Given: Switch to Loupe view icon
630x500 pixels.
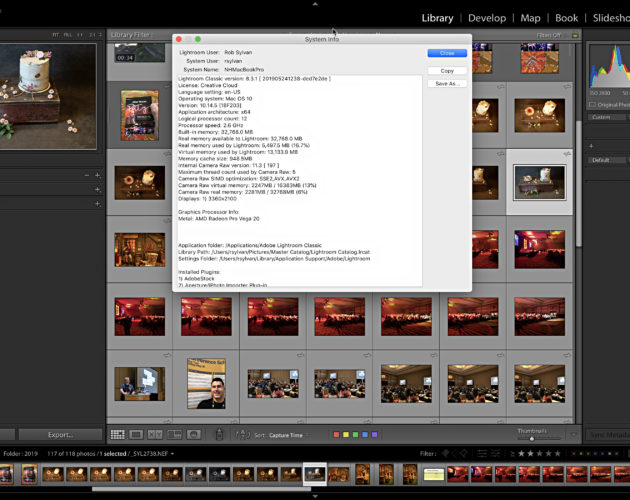Looking at the screenshot, I should pyautogui.click(x=136, y=434).
